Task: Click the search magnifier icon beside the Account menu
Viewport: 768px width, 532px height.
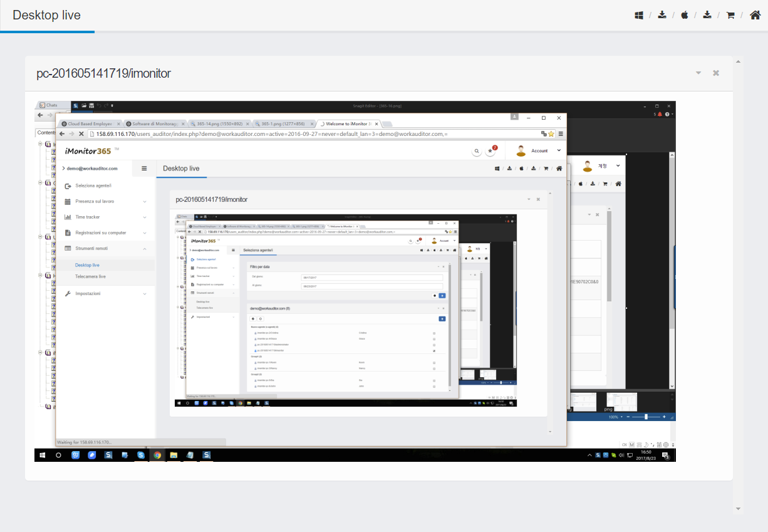Action: point(477,151)
